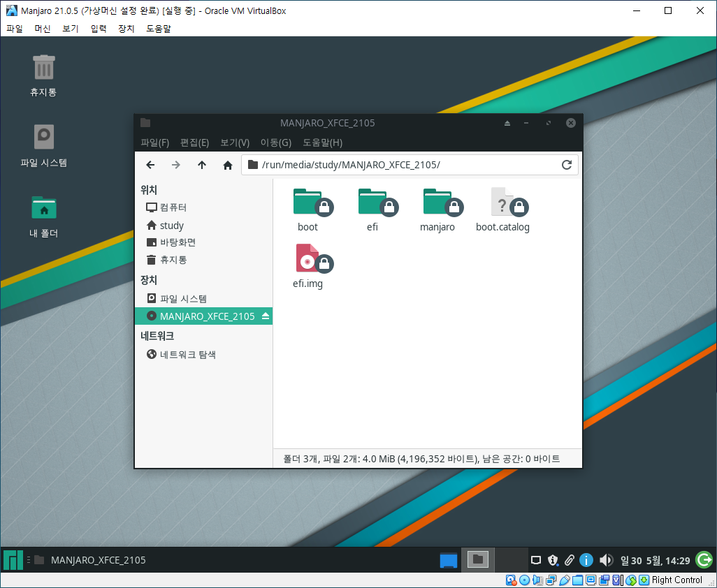Open the VirtualBox 입력 menu
The width and height of the screenshot is (717, 588).
point(99,29)
